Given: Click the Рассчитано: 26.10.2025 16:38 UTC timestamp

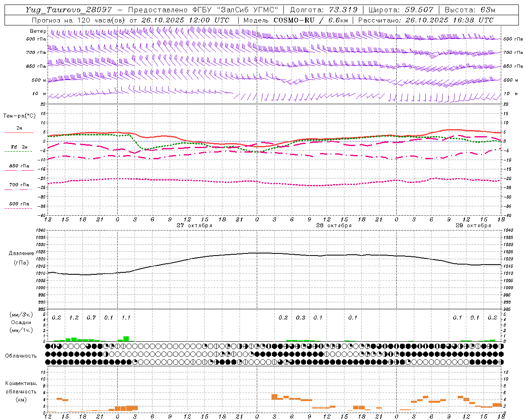Looking at the screenshot, I should [x=426, y=20].
